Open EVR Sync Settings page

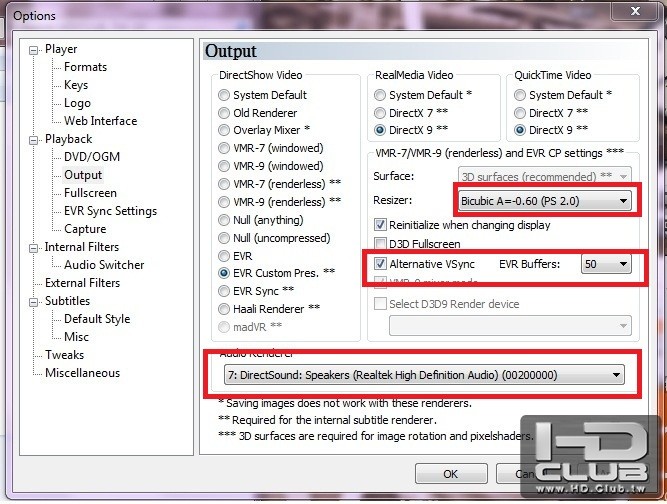pyautogui.click(x=110, y=211)
